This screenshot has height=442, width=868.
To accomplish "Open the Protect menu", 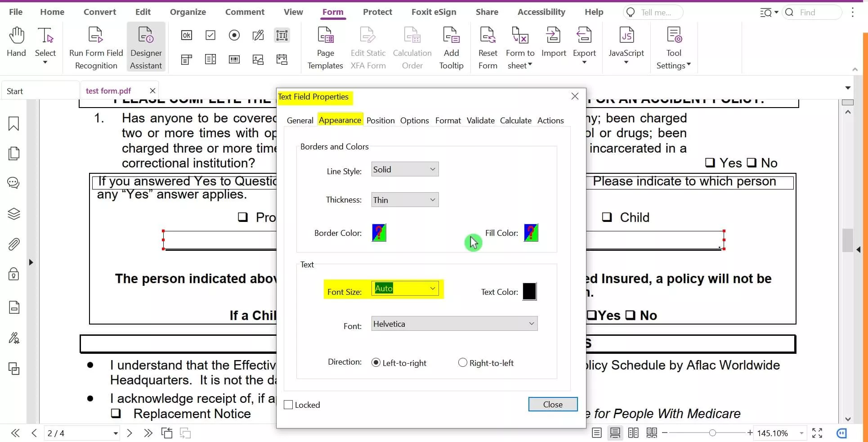I will click(377, 12).
